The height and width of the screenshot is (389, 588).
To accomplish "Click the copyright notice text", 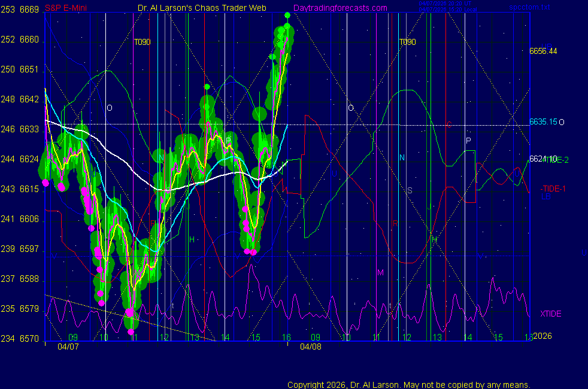I will tap(408, 384).
